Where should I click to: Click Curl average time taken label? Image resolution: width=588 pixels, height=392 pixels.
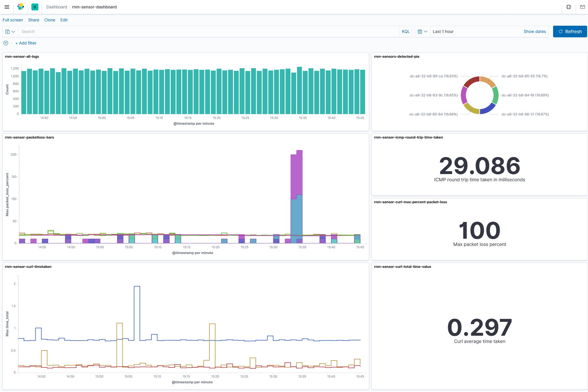coord(480,341)
